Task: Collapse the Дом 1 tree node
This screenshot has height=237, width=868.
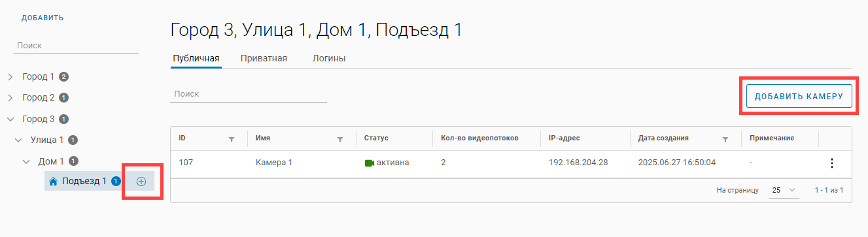Action: click(26, 161)
